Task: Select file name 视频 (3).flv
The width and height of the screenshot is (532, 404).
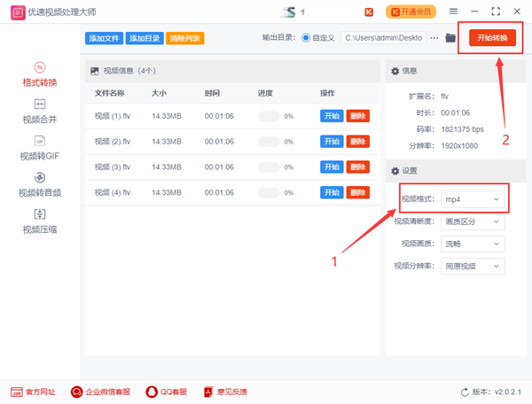Action: click(x=113, y=167)
